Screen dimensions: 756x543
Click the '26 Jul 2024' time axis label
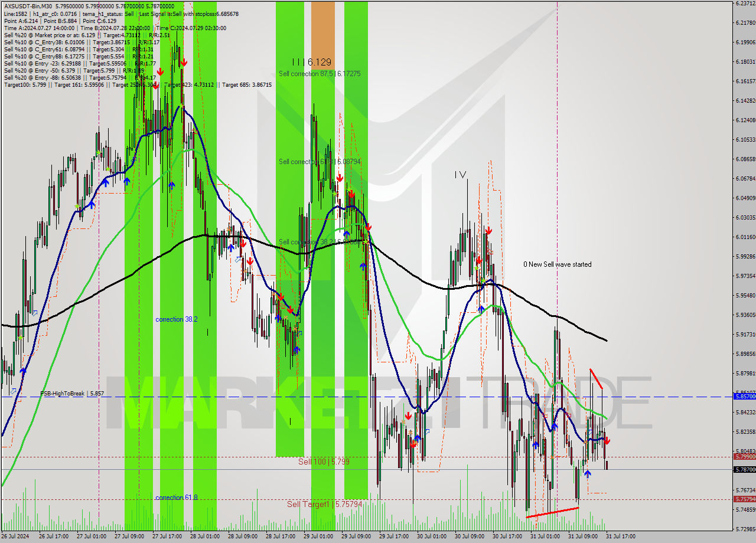point(15,537)
